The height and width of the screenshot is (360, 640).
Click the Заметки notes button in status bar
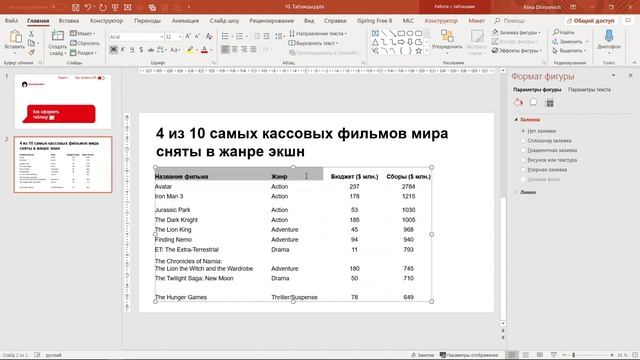click(422, 355)
